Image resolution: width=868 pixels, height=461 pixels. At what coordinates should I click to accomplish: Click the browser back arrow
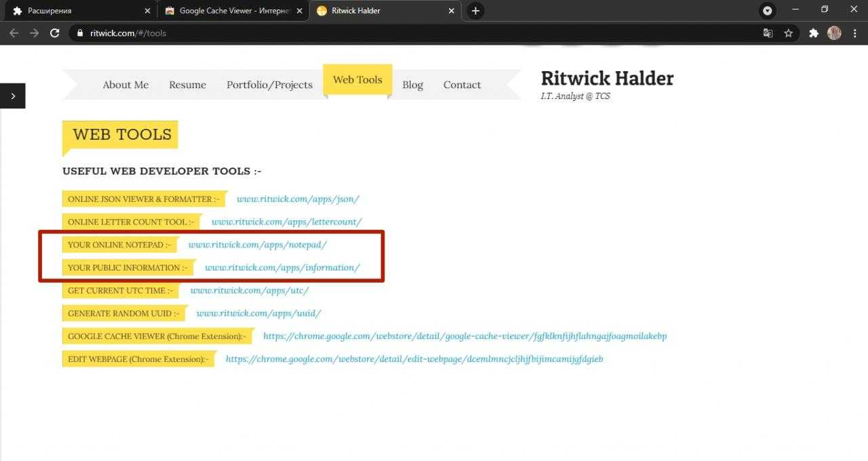coord(14,33)
